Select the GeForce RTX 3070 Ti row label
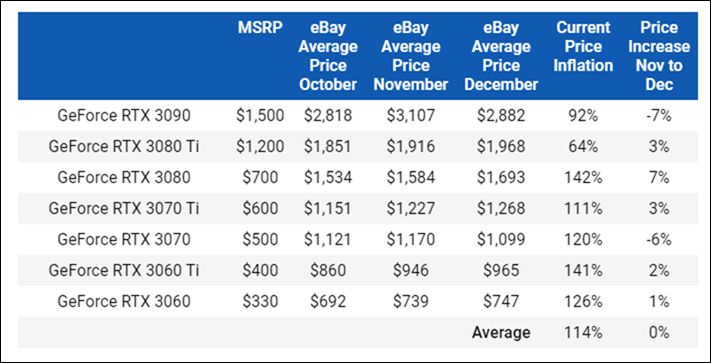The width and height of the screenshot is (711, 363). [x=124, y=208]
